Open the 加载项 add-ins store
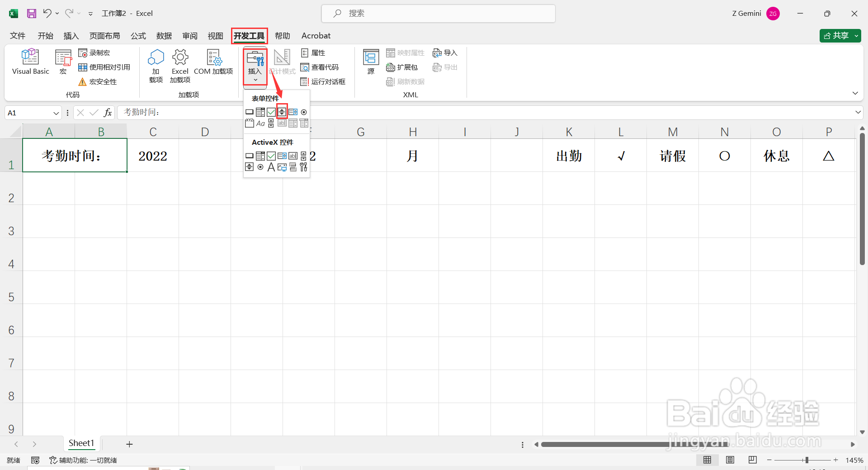868x470 pixels. [x=156, y=66]
